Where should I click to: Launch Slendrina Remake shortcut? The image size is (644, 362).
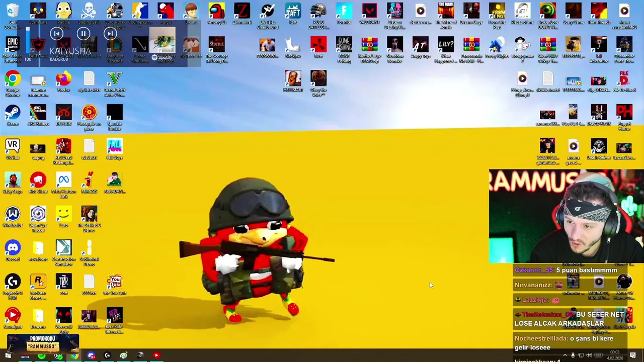[395, 50]
